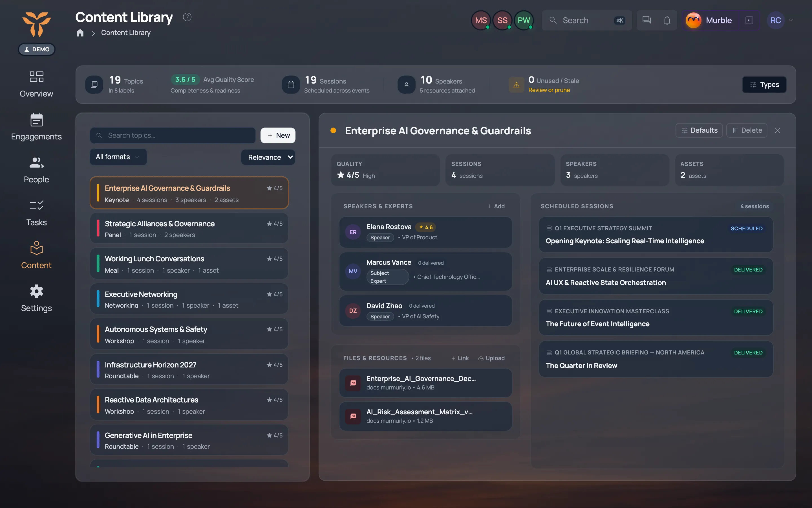Click into the Search topics field
812x508 pixels.
[x=173, y=135]
